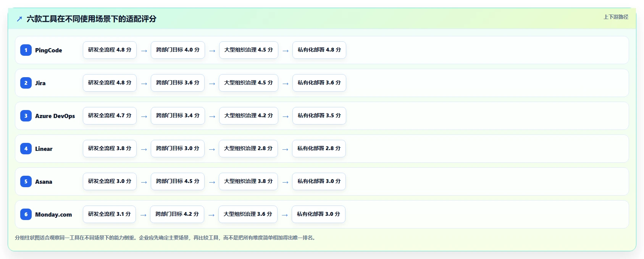Click the 私有化部署 3.5 分 chip
The width and height of the screenshot is (644, 259).
click(x=319, y=116)
